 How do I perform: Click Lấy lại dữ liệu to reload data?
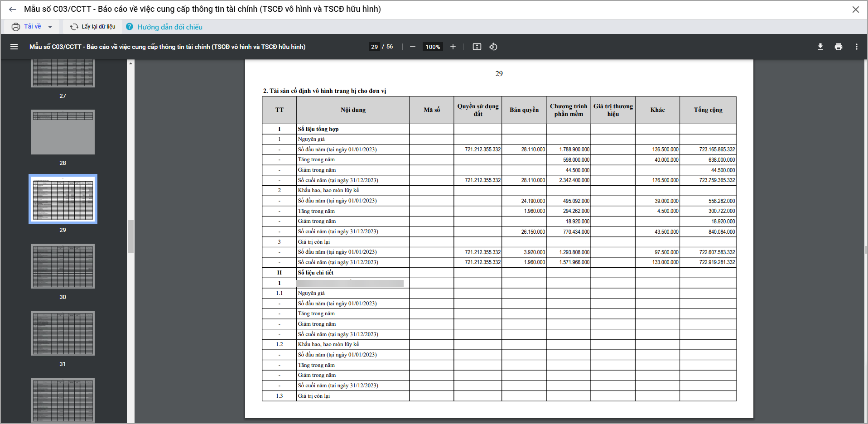click(93, 27)
